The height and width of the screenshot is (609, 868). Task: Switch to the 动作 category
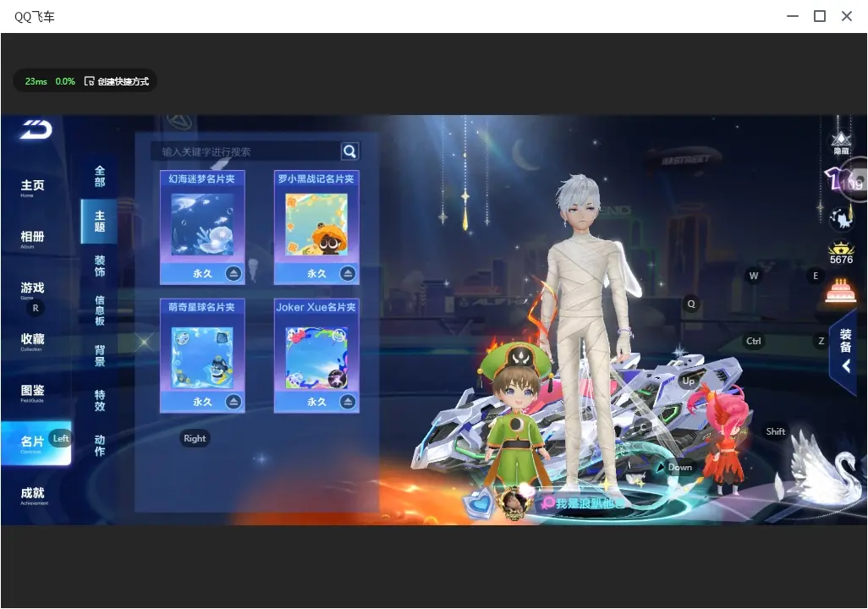pyautogui.click(x=100, y=445)
